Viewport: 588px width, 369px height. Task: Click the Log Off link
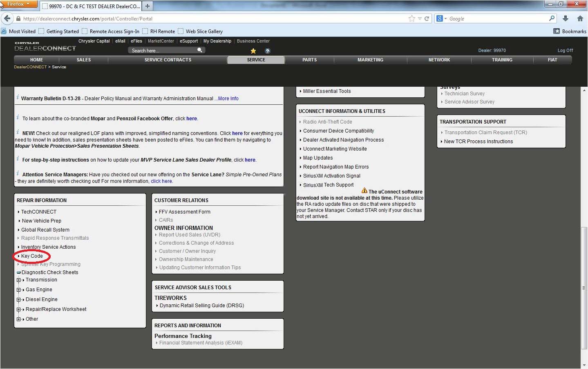pyautogui.click(x=565, y=50)
